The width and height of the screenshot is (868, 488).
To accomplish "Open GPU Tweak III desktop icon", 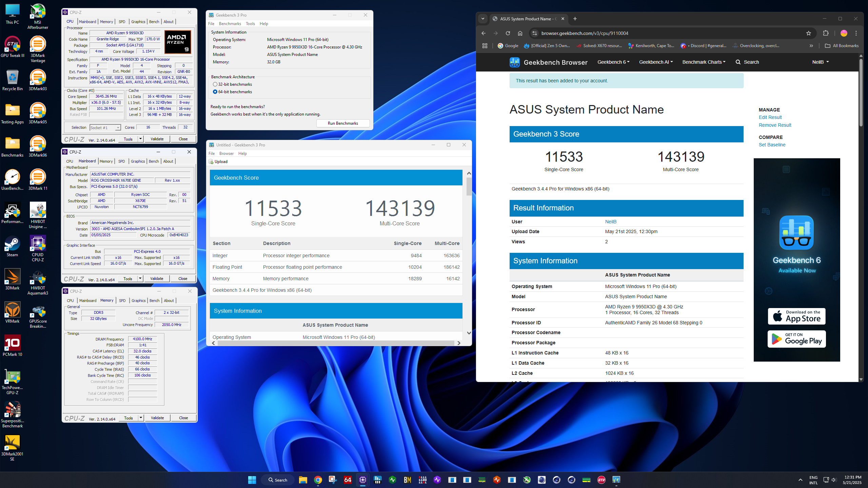I will [x=13, y=47].
